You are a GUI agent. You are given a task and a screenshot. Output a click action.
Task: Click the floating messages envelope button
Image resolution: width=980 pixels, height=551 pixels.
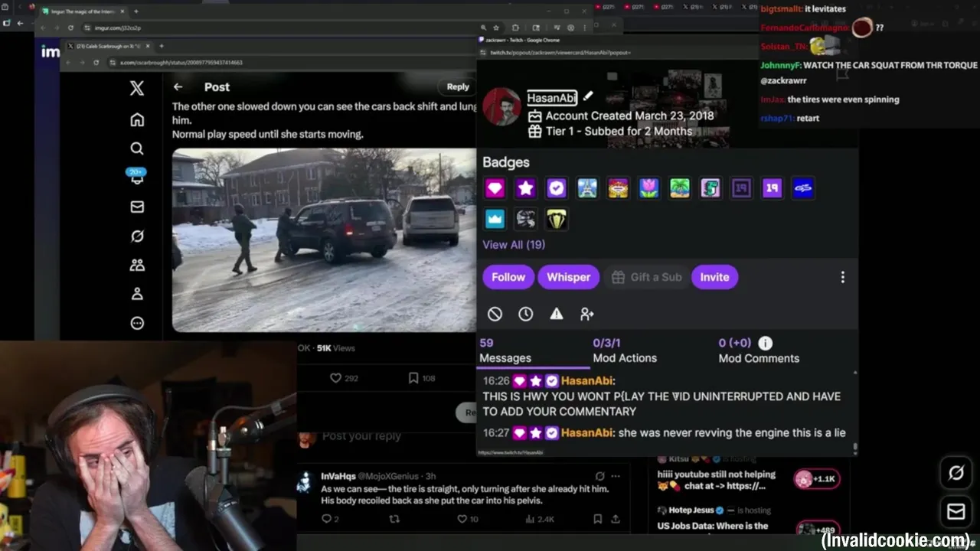pos(956,511)
